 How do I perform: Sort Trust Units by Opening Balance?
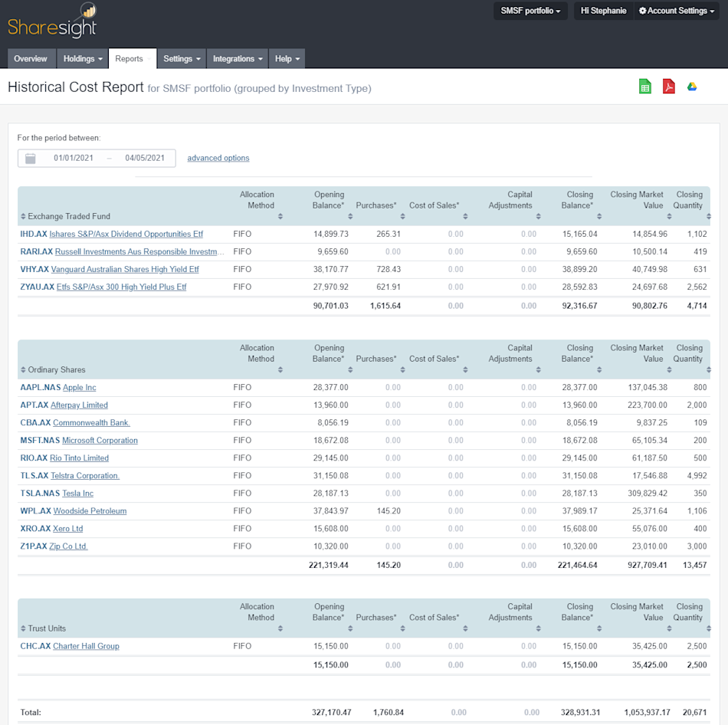pos(350,628)
